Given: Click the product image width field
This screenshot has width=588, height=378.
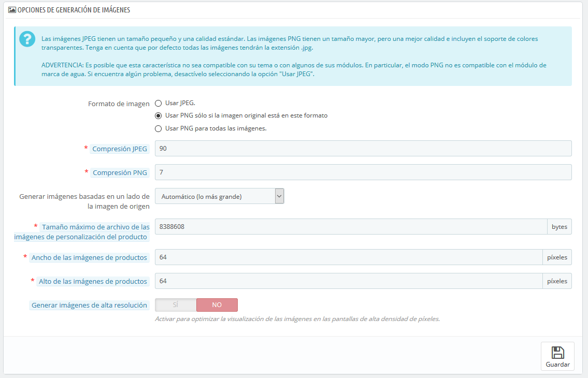Looking at the screenshot, I should [349, 257].
